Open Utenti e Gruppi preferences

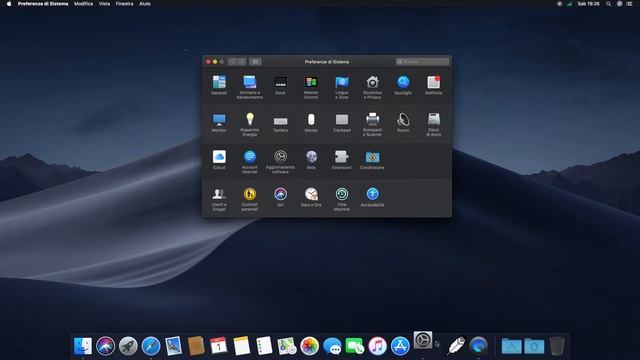coord(219,199)
